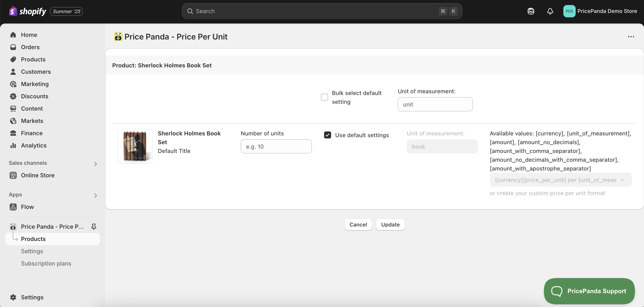This screenshot has width=644, height=307.
Task: Uncheck Use default settings checkbox
Action: coord(328,135)
